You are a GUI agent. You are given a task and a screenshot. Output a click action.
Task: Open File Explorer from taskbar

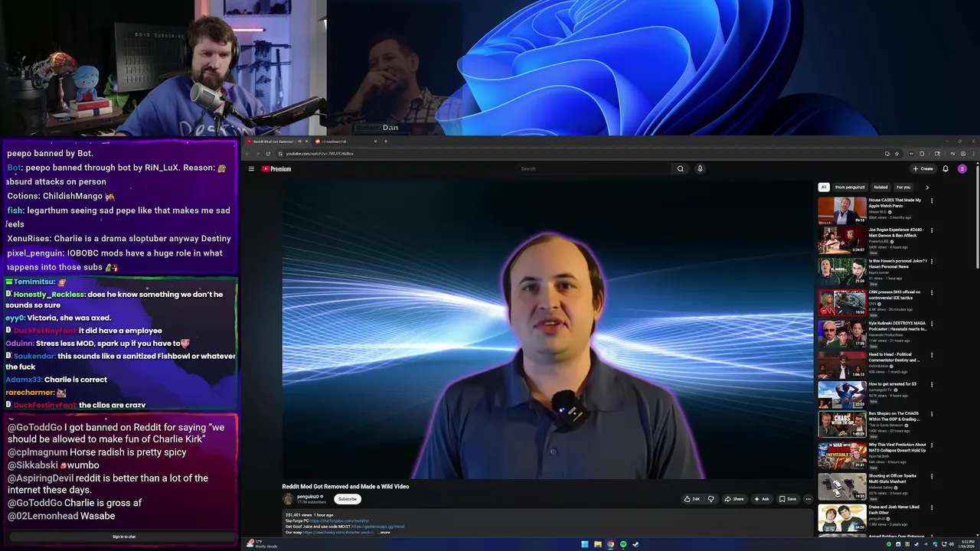point(597,544)
